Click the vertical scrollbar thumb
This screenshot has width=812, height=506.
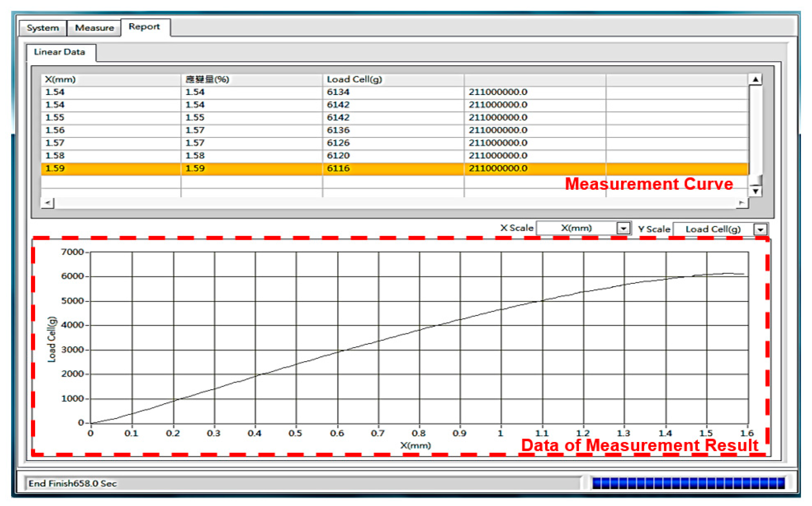click(x=756, y=180)
